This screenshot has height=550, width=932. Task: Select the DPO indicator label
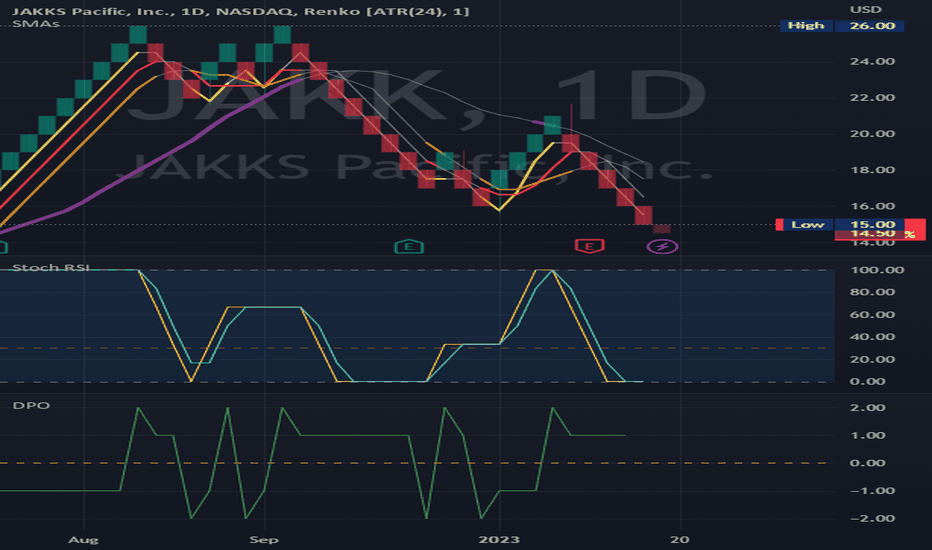[32, 406]
